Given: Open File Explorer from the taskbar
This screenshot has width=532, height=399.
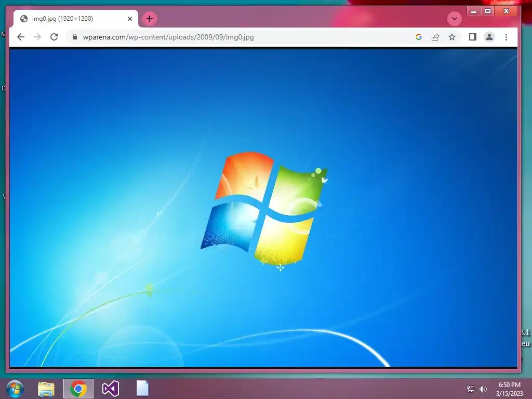Looking at the screenshot, I should coord(46,389).
